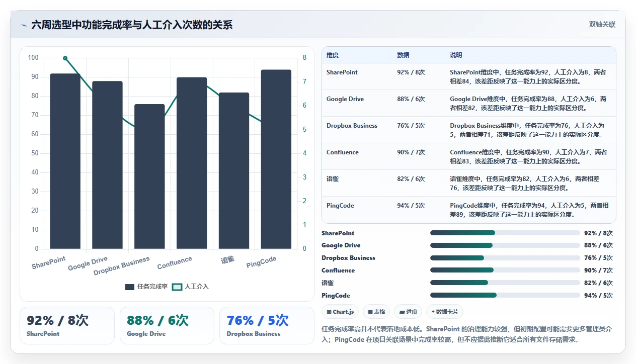
Task: Click the 人工介入 green legend swatch
Action: (x=177, y=287)
